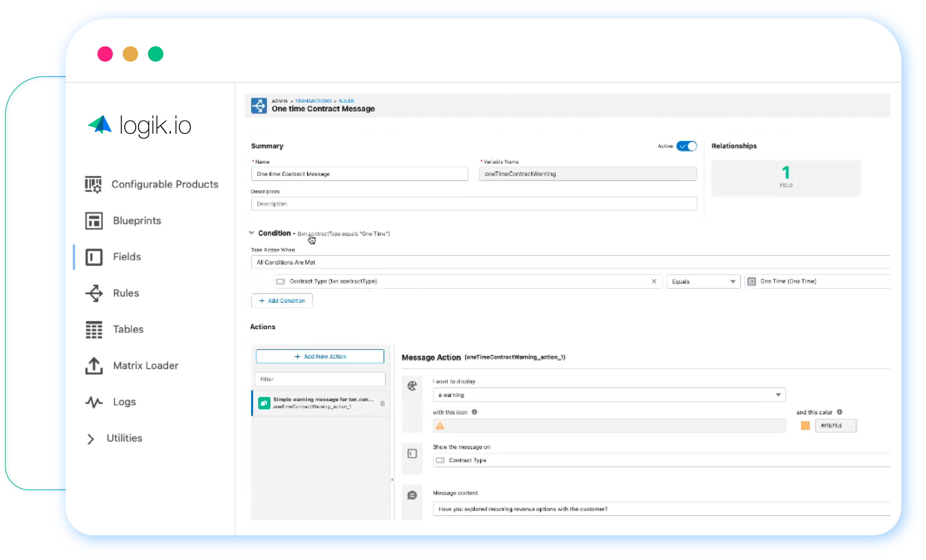Viewport: 926px width, 560px height.
Task: Open RULES from the breadcrumb
Action: click(346, 101)
